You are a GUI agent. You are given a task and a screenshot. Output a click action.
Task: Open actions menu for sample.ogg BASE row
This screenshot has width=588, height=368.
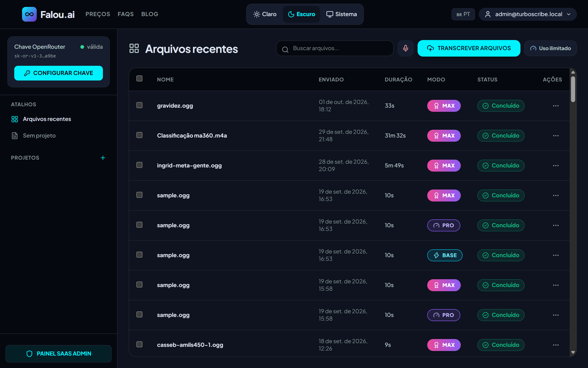tap(556, 255)
